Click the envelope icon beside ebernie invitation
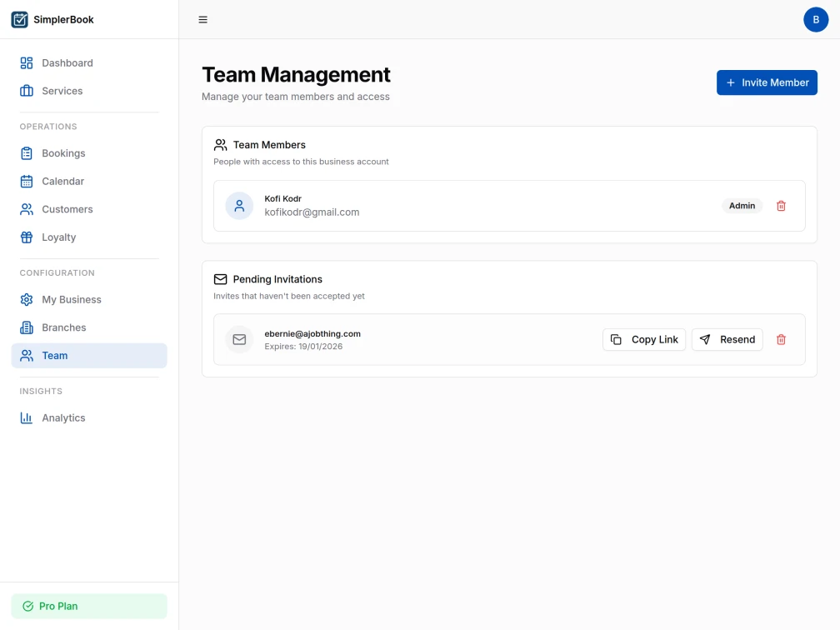 239,340
